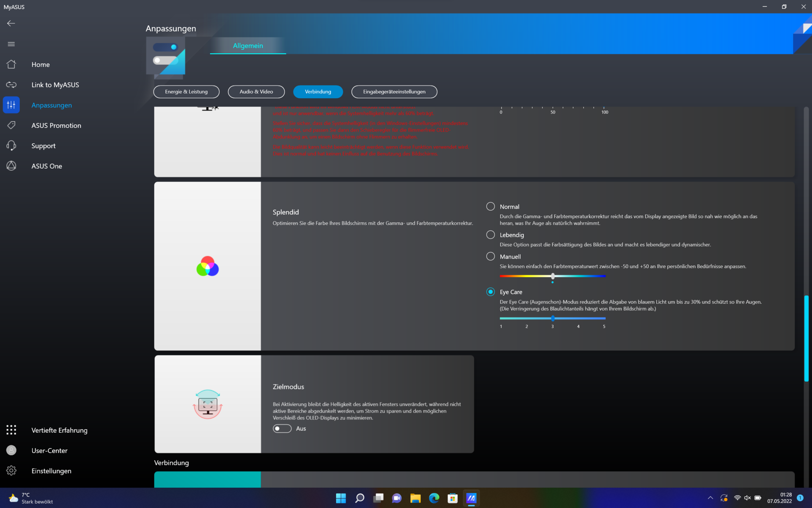Select the Manuell Splendid mode
The height and width of the screenshot is (508, 812).
tap(491, 257)
